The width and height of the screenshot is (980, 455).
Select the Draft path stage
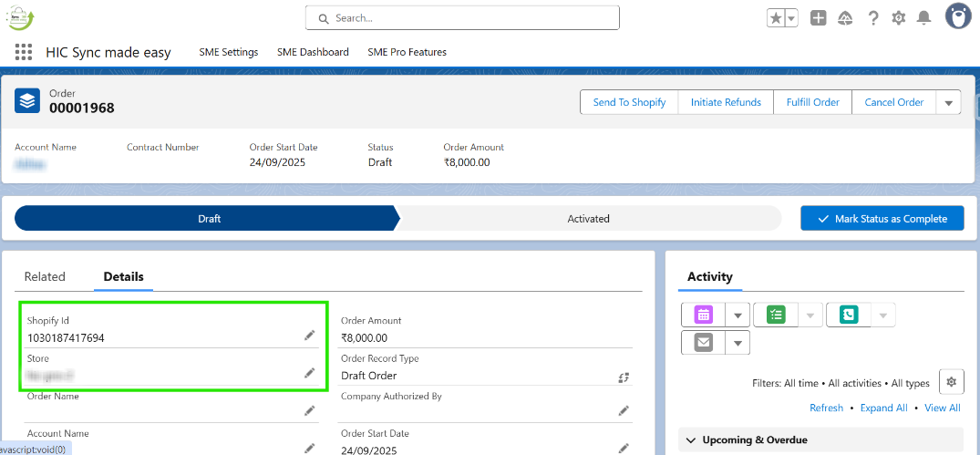[x=207, y=219]
